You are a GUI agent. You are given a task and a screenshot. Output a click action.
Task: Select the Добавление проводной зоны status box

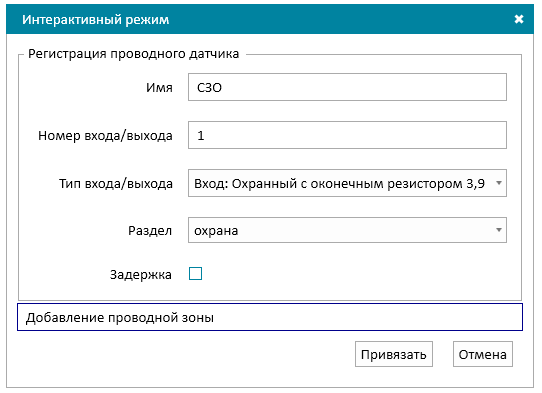(270, 317)
